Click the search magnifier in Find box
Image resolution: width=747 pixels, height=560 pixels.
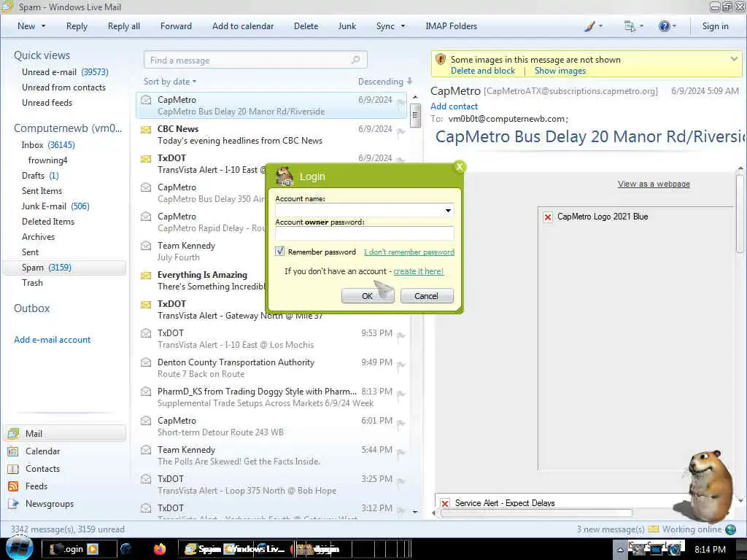tap(355, 60)
